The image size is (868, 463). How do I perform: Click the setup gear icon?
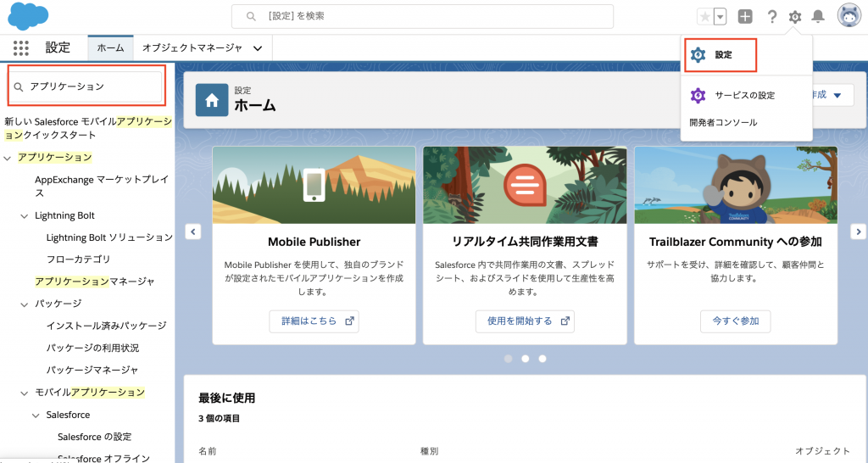[x=795, y=17]
